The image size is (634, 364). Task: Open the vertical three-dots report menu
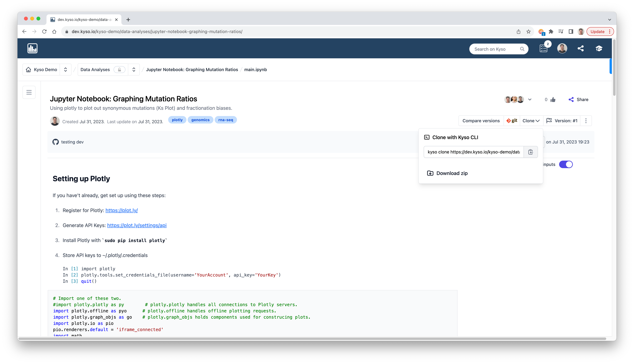click(x=586, y=121)
